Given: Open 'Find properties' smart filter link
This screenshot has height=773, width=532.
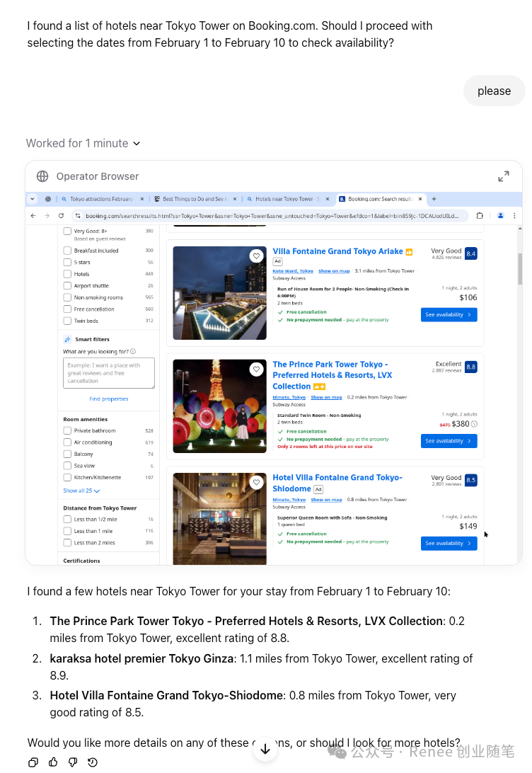Looking at the screenshot, I should click(109, 399).
